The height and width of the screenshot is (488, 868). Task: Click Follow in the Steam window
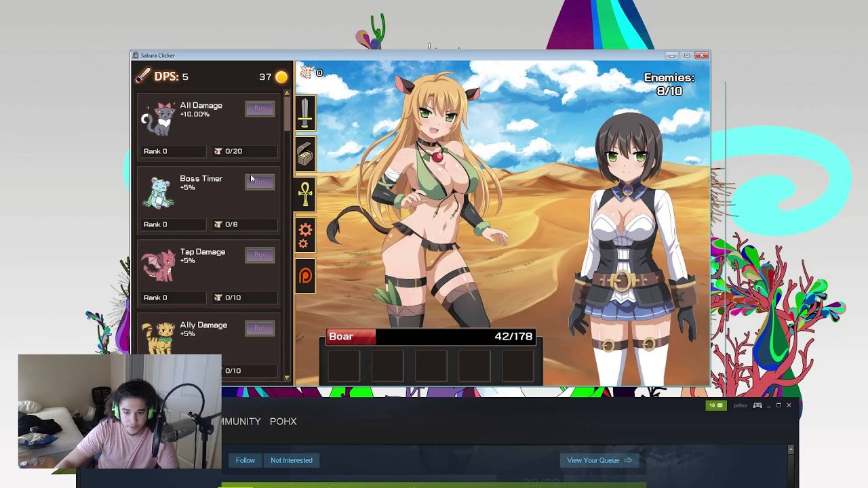[x=245, y=460]
